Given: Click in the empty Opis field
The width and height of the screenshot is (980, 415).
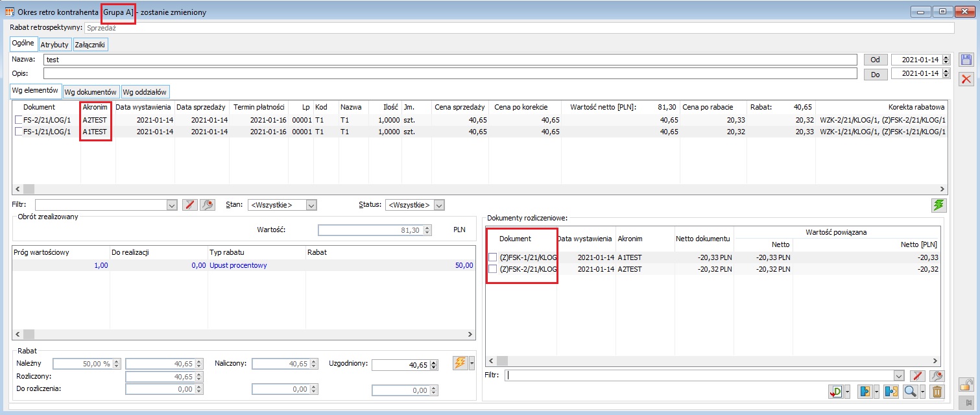Looking at the screenshot, I should coord(450,74).
